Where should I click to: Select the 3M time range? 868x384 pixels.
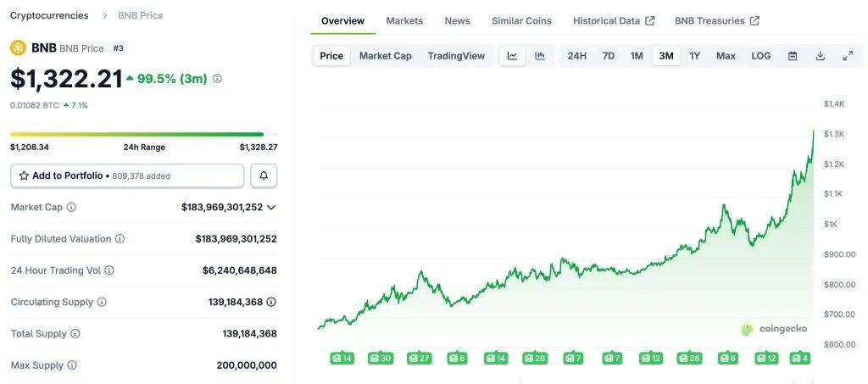pos(666,56)
